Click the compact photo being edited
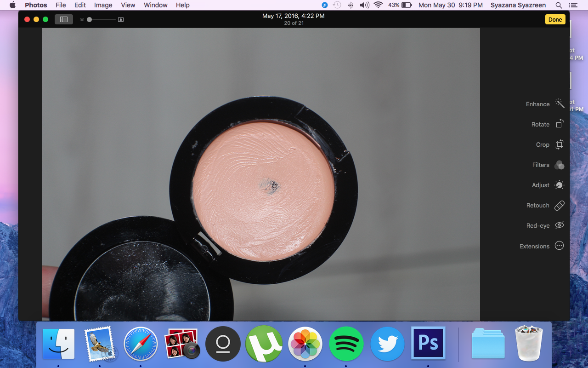 click(x=261, y=174)
